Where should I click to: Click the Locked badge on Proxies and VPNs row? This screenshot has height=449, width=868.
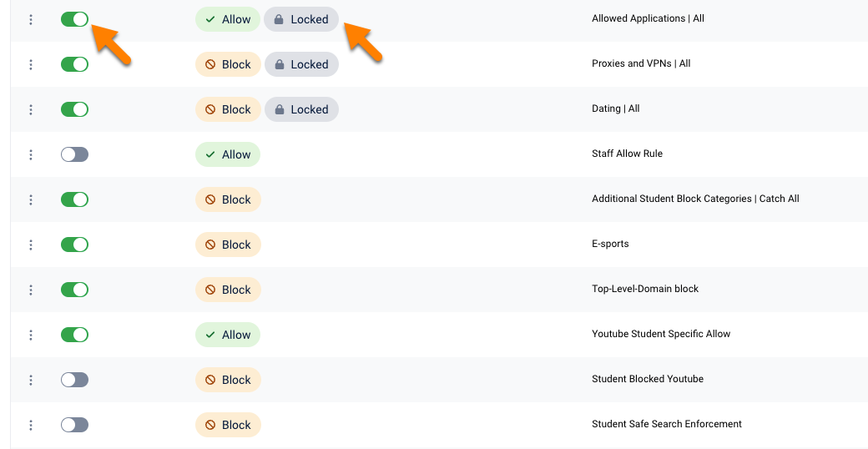coord(301,64)
